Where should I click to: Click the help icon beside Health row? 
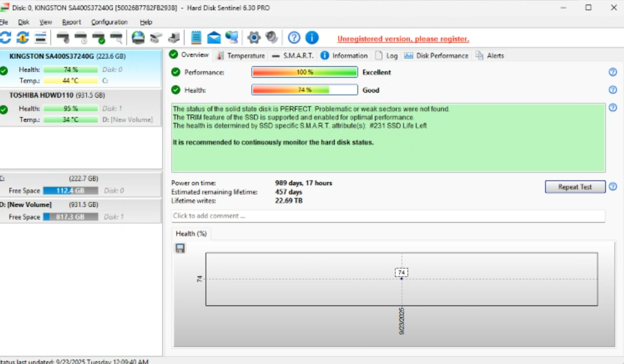point(613,90)
